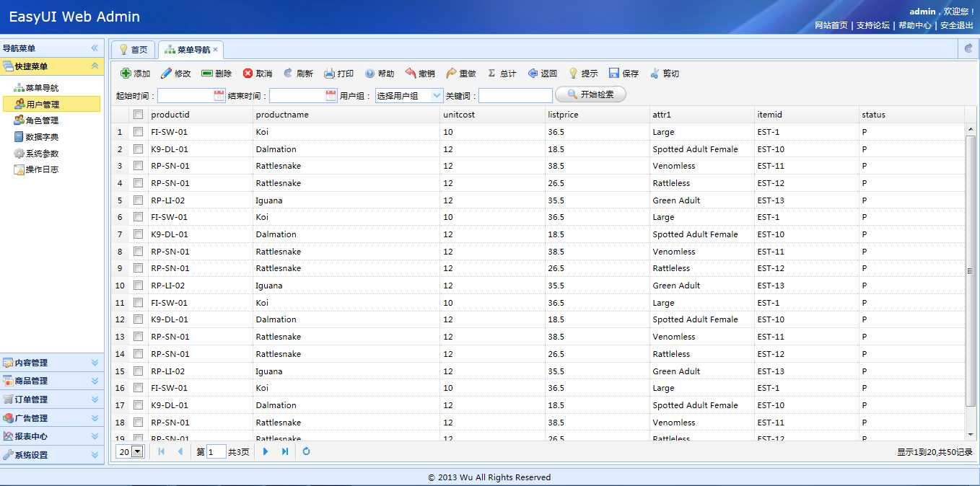The width and height of the screenshot is (980, 486).
Task: Expand the 系统设置 accordion section
Action: [x=95, y=455]
